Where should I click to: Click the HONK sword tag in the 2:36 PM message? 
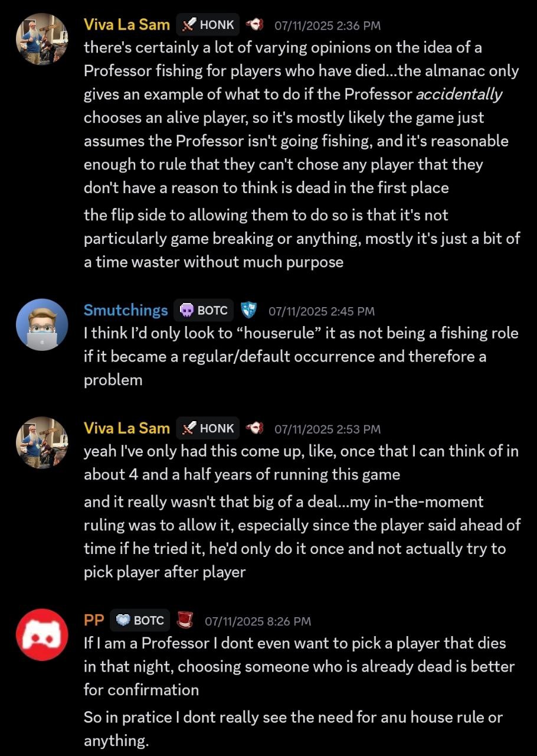point(208,25)
